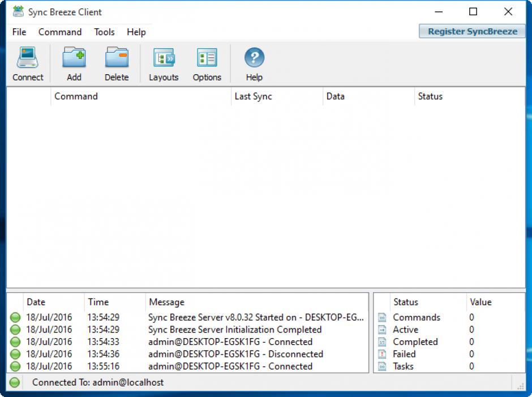532x397 pixels.
Task: Select the Completed row in status panel
Action: 415,342
